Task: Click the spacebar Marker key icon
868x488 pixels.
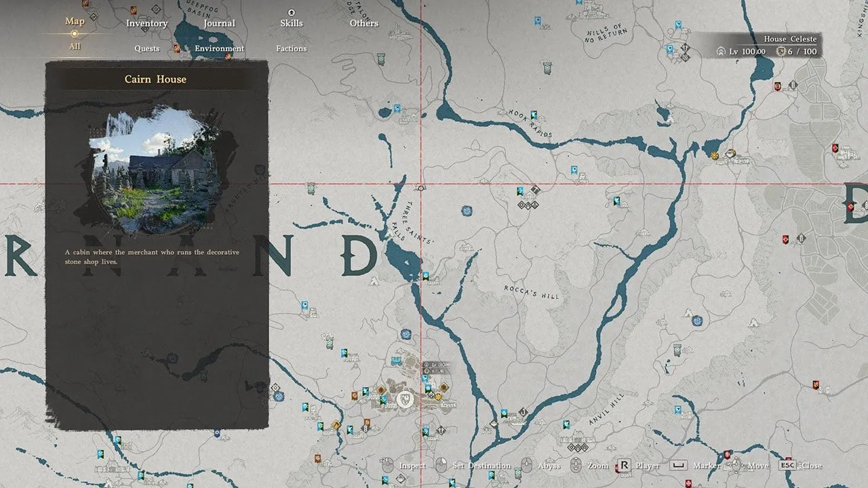Action: click(x=679, y=466)
